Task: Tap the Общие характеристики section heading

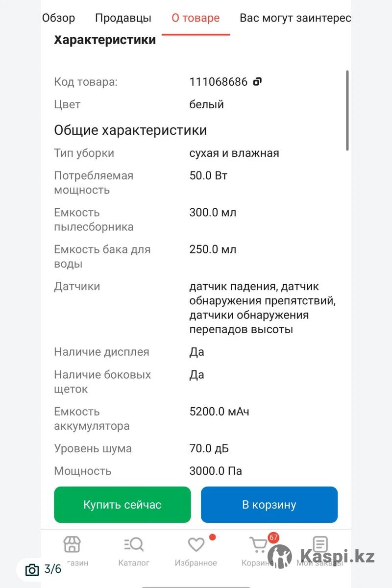Action: click(130, 130)
